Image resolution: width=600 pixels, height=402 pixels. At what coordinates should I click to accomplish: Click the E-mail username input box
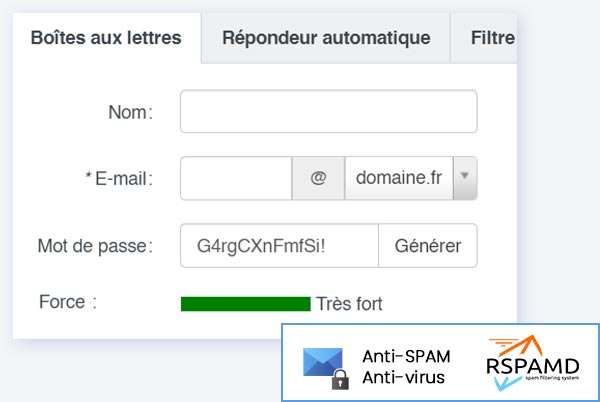coord(236,178)
